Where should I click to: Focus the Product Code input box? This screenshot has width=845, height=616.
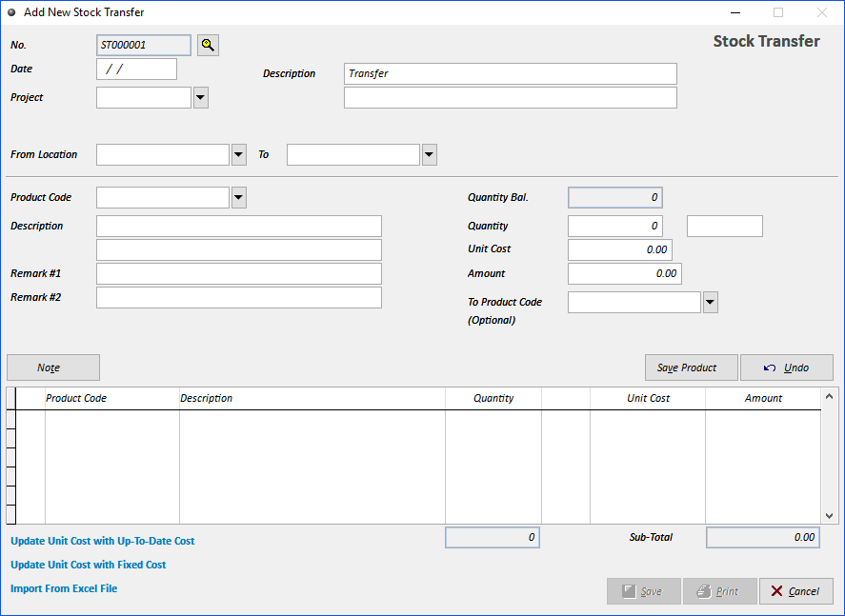(x=163, y=198)
